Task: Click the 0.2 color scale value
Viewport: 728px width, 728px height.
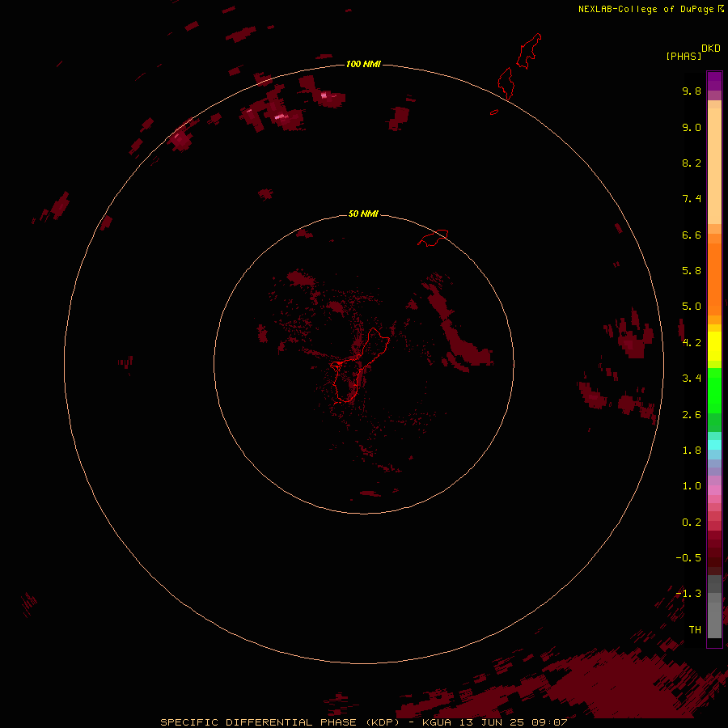Action: 692,523
